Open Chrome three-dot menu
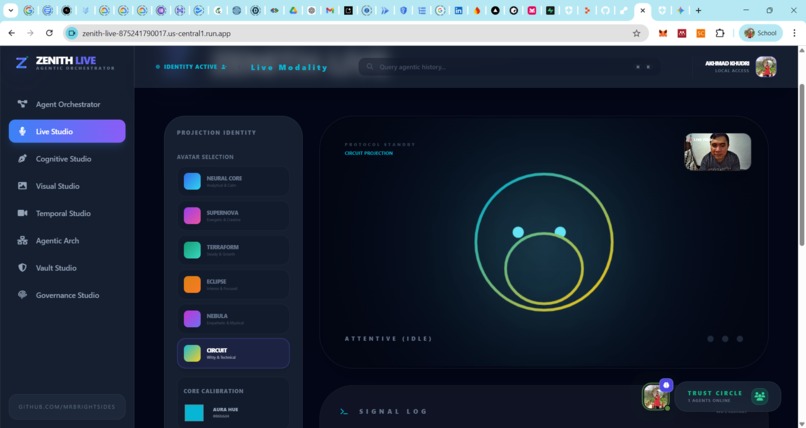 [x=794, y=33]
